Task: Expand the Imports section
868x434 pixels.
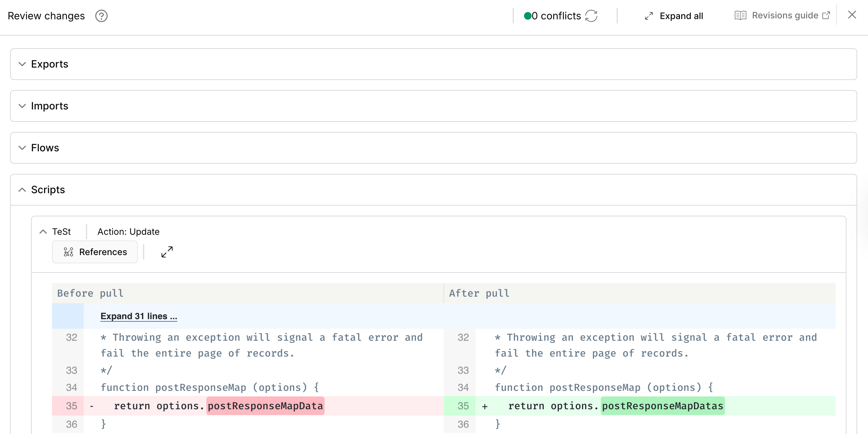Action: pyautogui.click(x=22, y=106)
